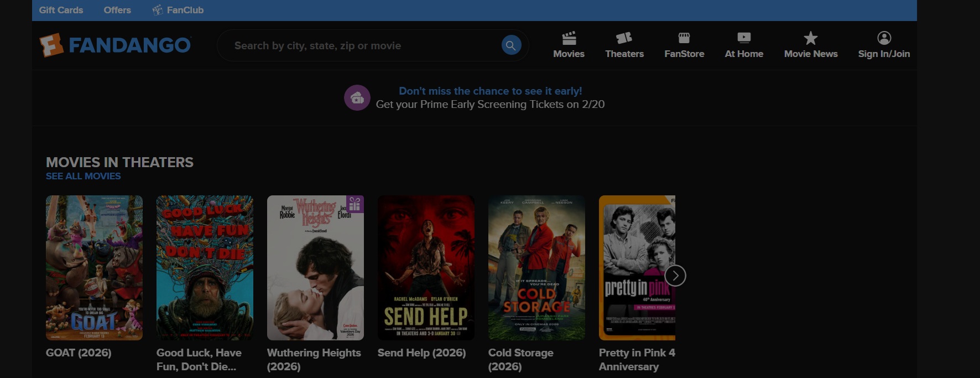
Task: Click the Fandango logo
Action: [115, 45]
